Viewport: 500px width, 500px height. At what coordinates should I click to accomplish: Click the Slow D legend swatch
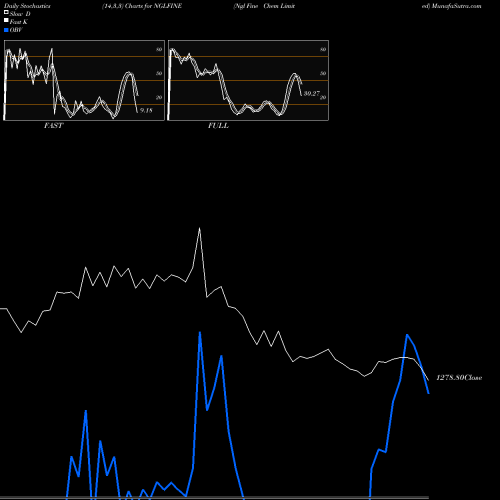coord(6,13)
